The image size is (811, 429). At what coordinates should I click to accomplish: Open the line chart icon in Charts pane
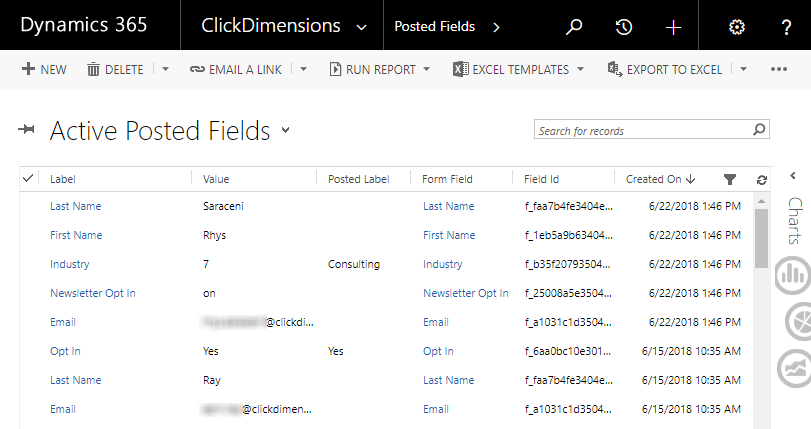pos(794,368)
